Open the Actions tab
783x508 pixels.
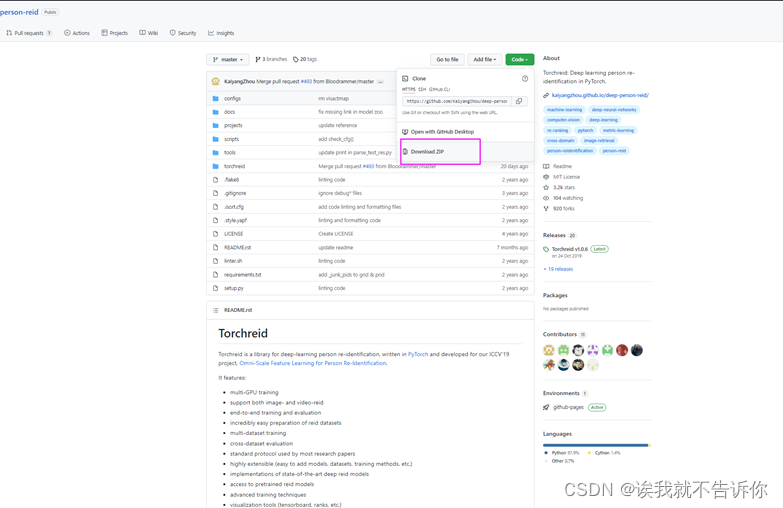(x=77, y=33)
